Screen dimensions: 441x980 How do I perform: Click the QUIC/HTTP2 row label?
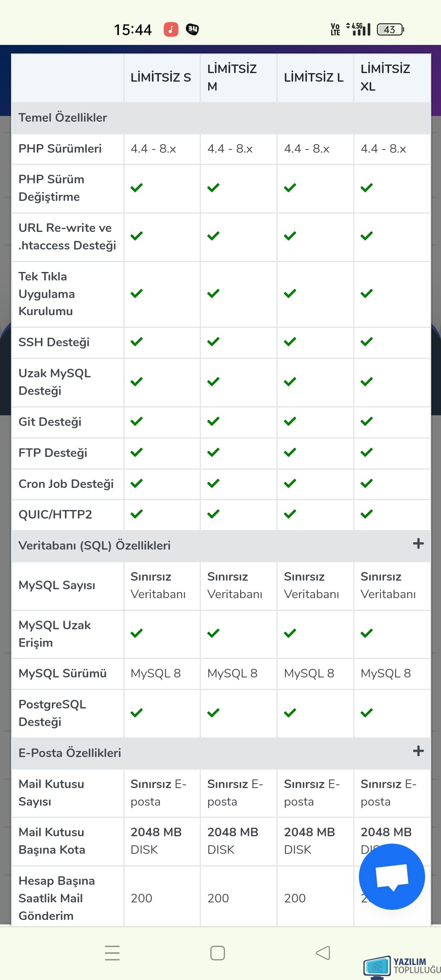(55, 514)
